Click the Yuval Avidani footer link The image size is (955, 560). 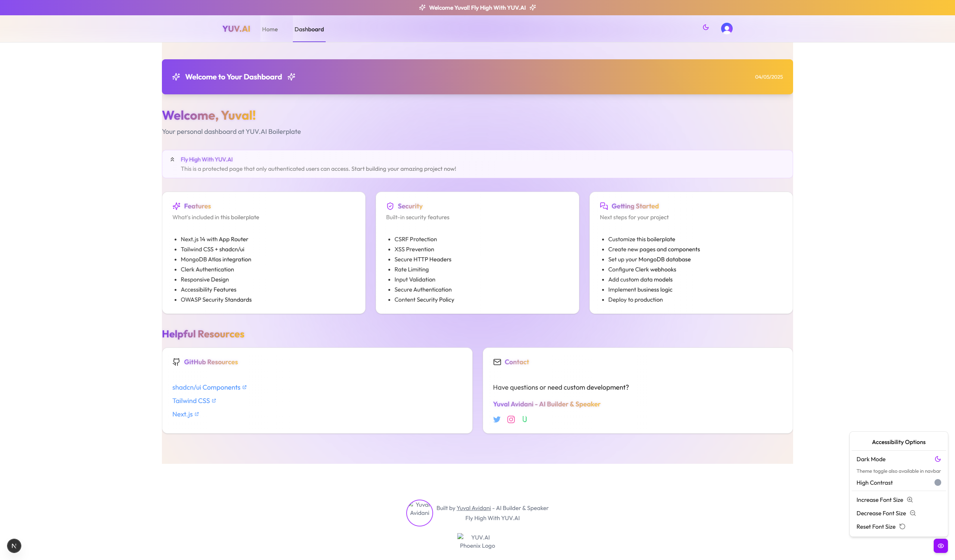pos(473,508)
